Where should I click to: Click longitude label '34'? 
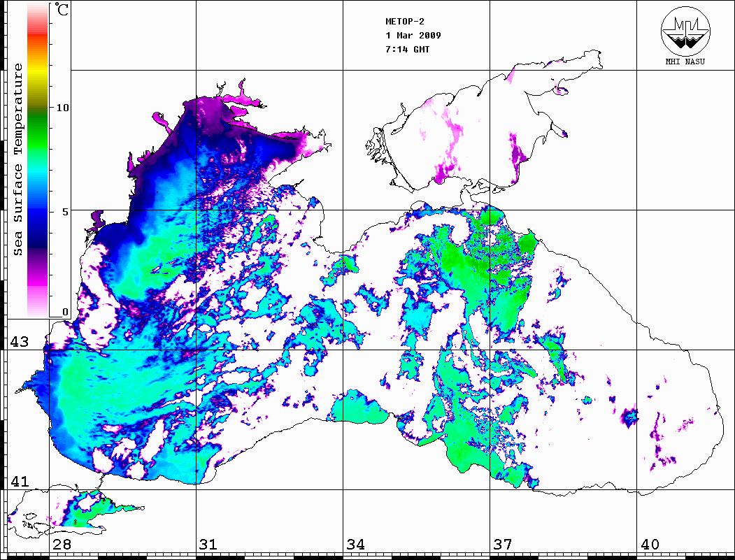pyautogui.click(x=355, y=544)
